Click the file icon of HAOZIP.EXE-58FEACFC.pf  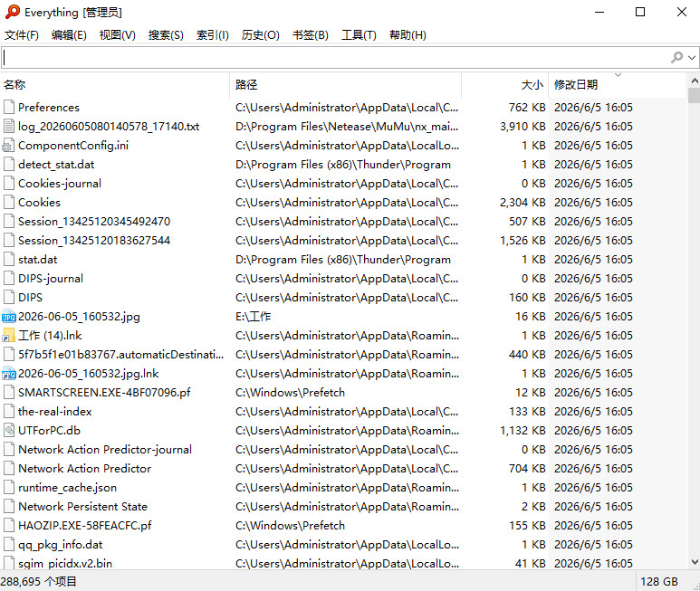9,526
